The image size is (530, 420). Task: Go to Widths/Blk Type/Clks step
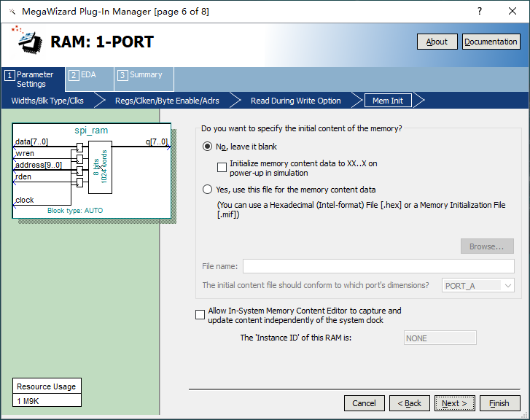coord(47,101)
